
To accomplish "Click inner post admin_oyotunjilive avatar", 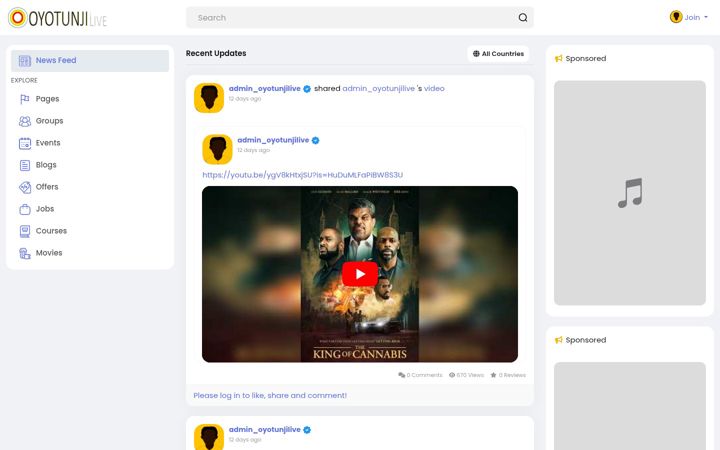I will [x=217, y=149].
